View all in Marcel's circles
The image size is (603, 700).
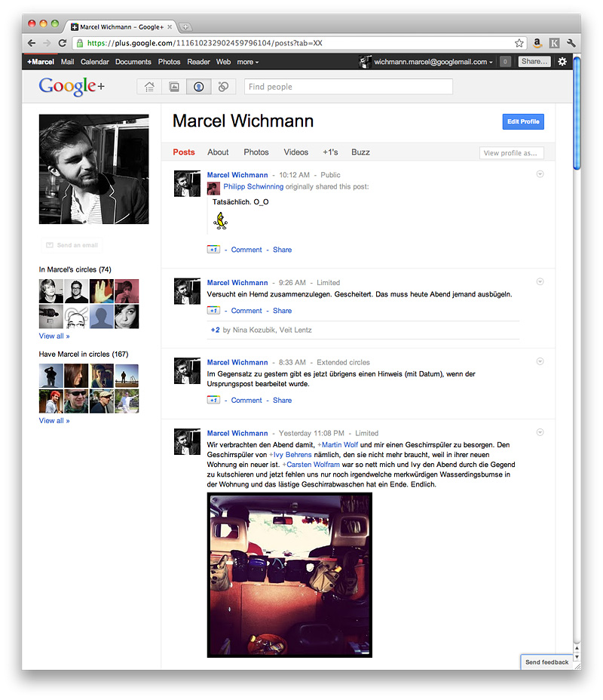pos(54,336)
